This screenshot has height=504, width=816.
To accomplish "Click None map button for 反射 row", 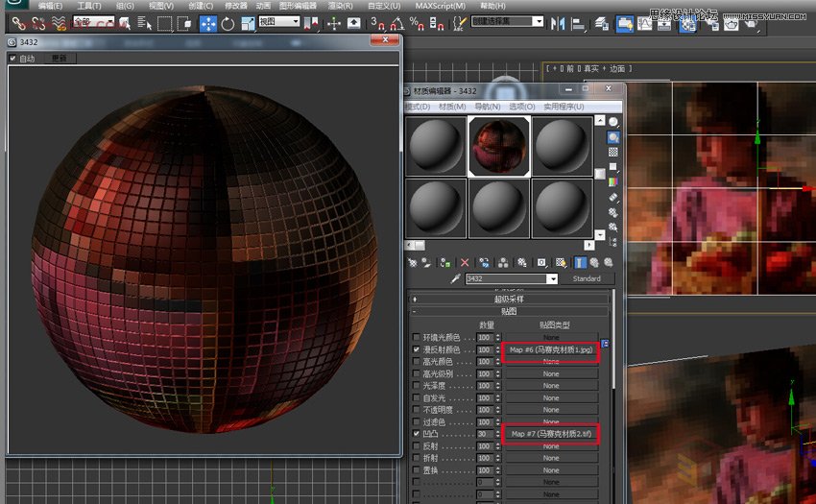I will click(551, 446).
